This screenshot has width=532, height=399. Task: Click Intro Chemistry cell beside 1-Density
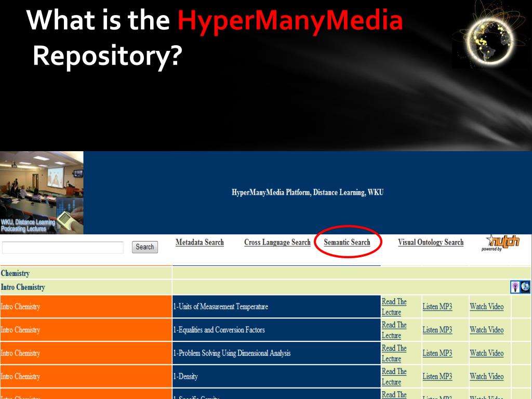click(86, 377)
